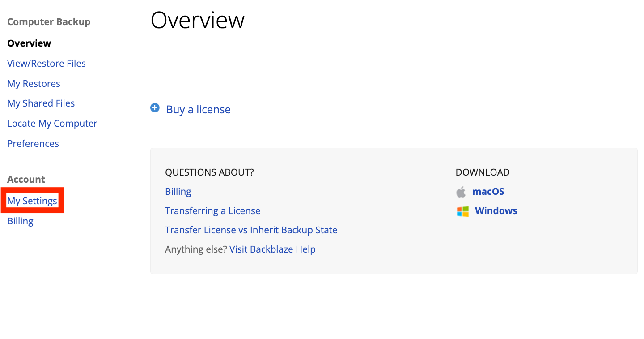Viewport: 644px width, 339px height.
Task: Download the Windows installer link
Action: point(496,211)
